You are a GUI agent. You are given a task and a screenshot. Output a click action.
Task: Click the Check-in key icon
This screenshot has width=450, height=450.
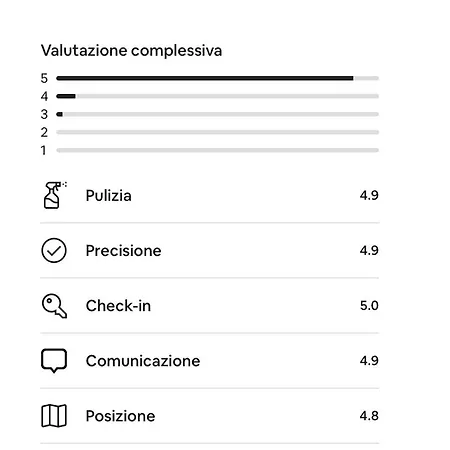54,306
